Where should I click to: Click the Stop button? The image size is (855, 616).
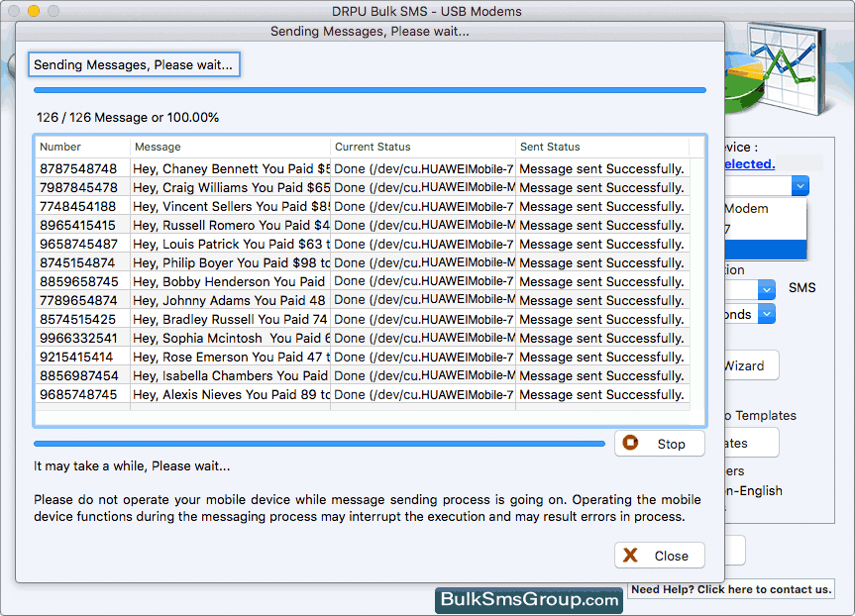(x=659, y=444)
